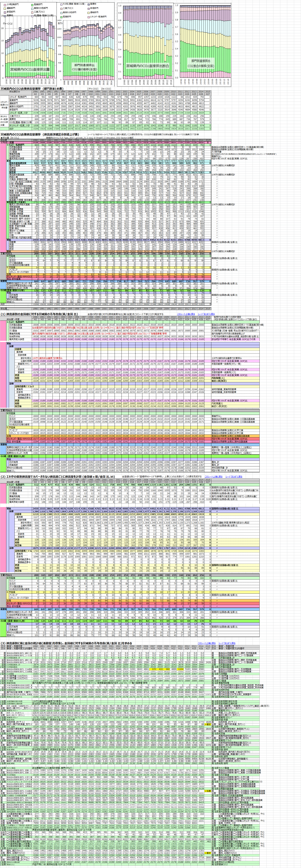This screenshot has width=301, height=868.
Task: Click the 千t-CO2 axis label on first chart
Action: click(x=8, y=24)
